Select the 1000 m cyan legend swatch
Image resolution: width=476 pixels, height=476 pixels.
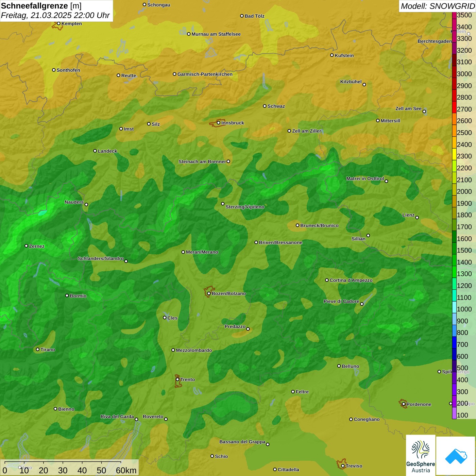click(x=454, y=307)
